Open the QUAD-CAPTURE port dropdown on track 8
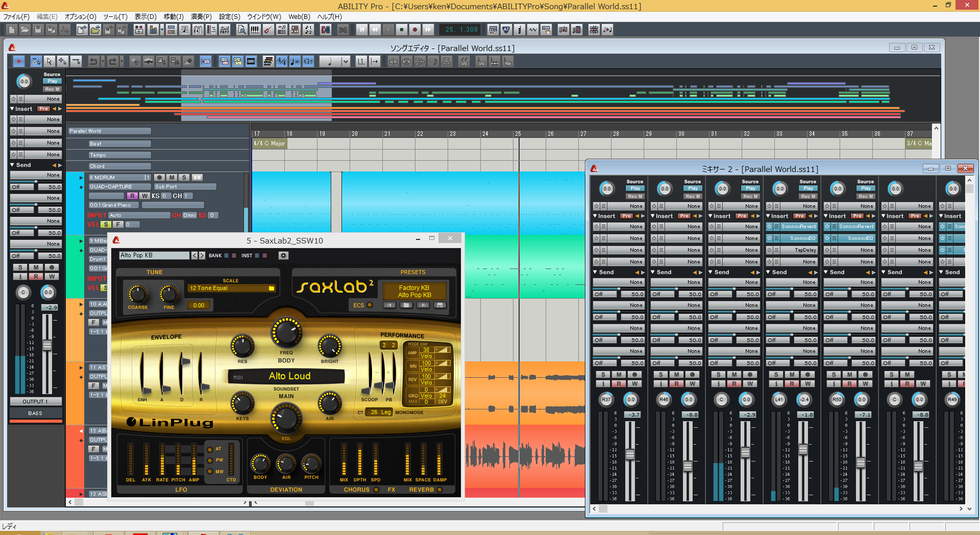The image size is (980, 535). [120, 187]
